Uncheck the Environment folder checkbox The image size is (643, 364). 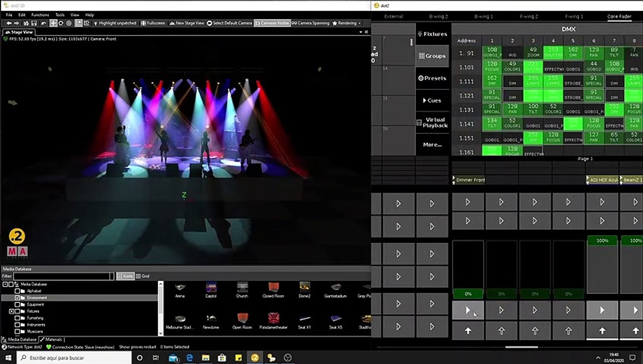(x=18, y=298)
